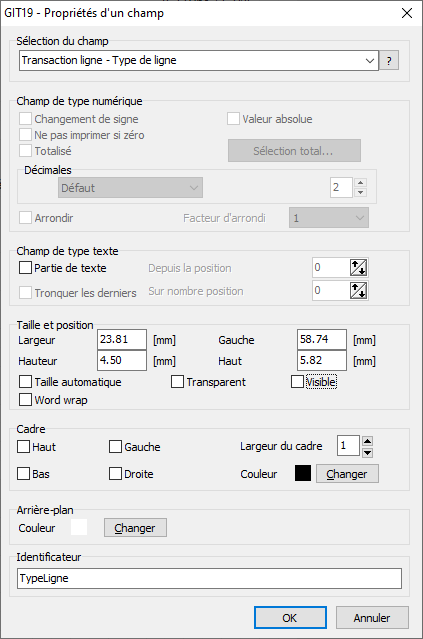Image resolution: width=423 pixels, height=639 pixels.
Task: Click the black Cadre color swatch
Action: coord(303,474)
